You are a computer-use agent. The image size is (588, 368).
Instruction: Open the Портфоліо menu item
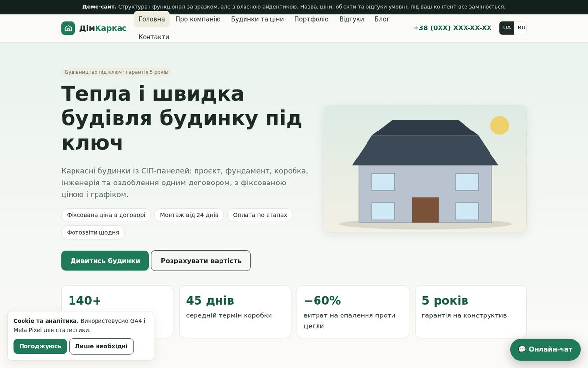click(312, 19)
